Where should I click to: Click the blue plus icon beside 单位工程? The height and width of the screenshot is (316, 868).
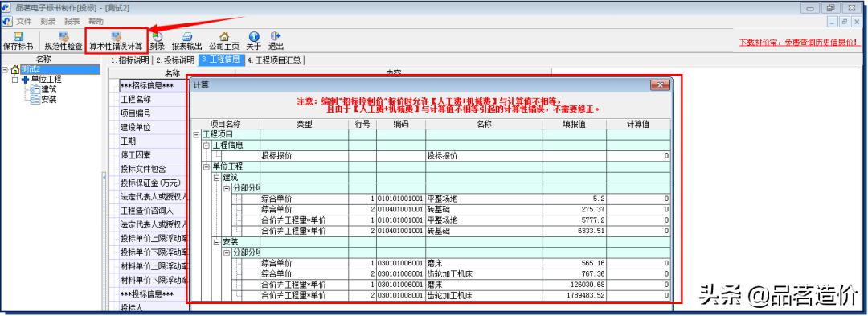25,79
